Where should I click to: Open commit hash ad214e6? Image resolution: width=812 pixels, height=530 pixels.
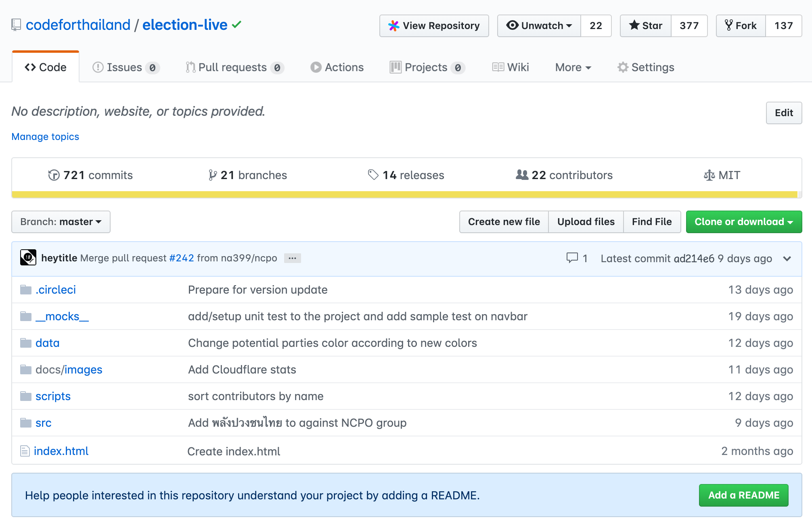tap(694, 259)
